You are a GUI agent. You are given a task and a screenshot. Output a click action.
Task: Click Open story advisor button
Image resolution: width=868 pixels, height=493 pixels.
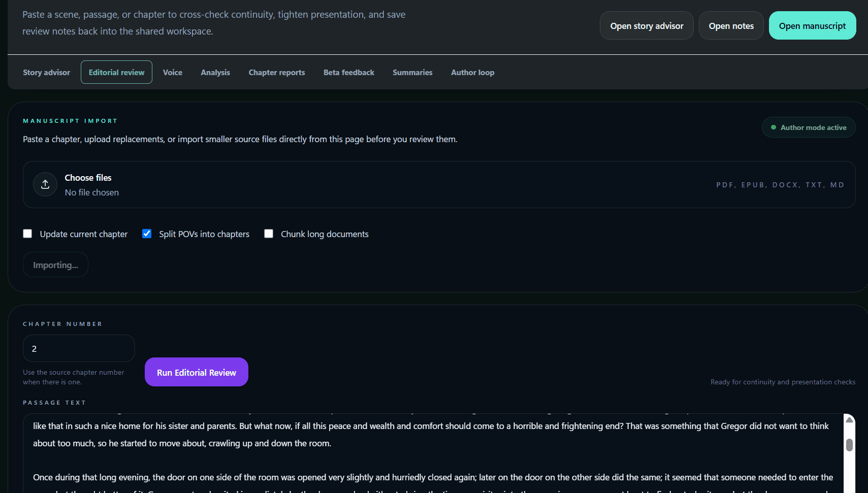647,25
